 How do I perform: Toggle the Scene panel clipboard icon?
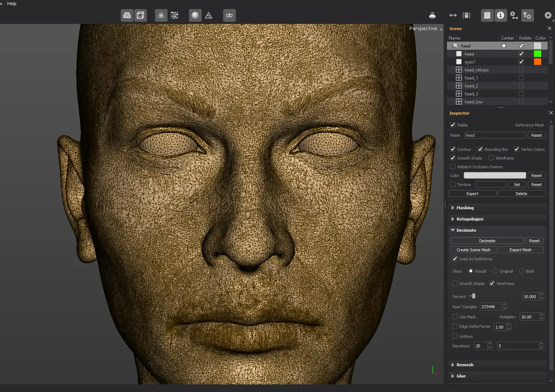pos(487,16)
